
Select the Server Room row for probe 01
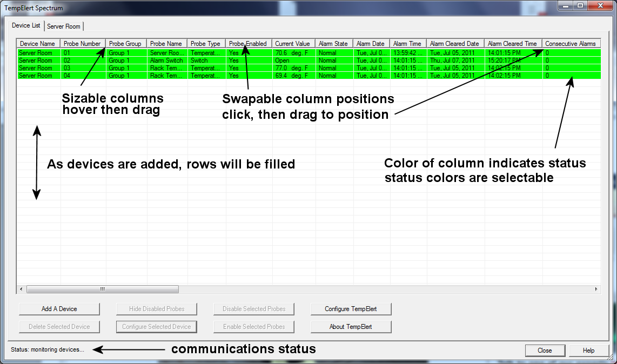coord(308,53)
